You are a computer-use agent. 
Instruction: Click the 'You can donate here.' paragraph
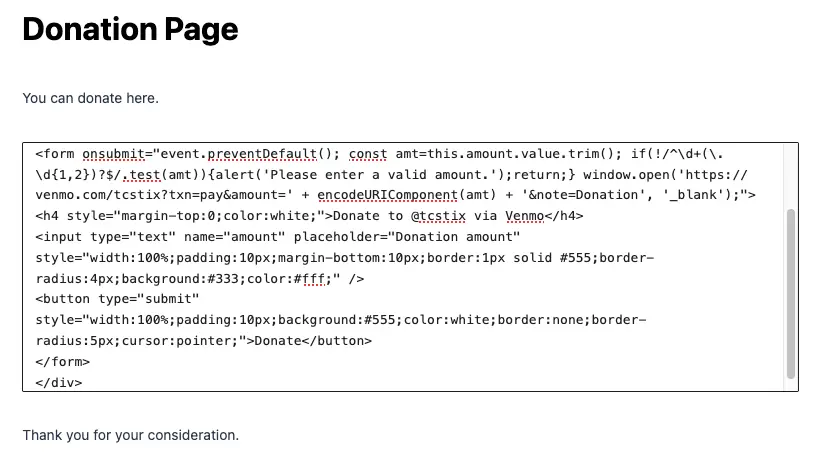[x=90, y=98]
